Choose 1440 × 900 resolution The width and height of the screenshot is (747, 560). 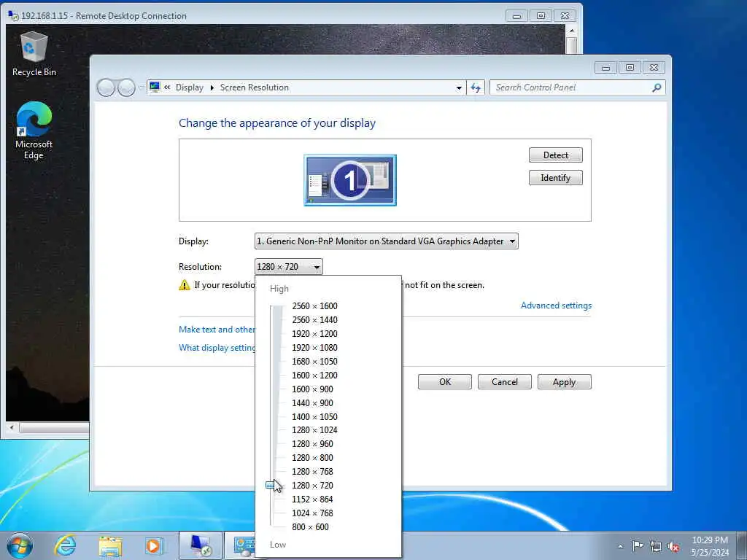click(x=312, y=402)
